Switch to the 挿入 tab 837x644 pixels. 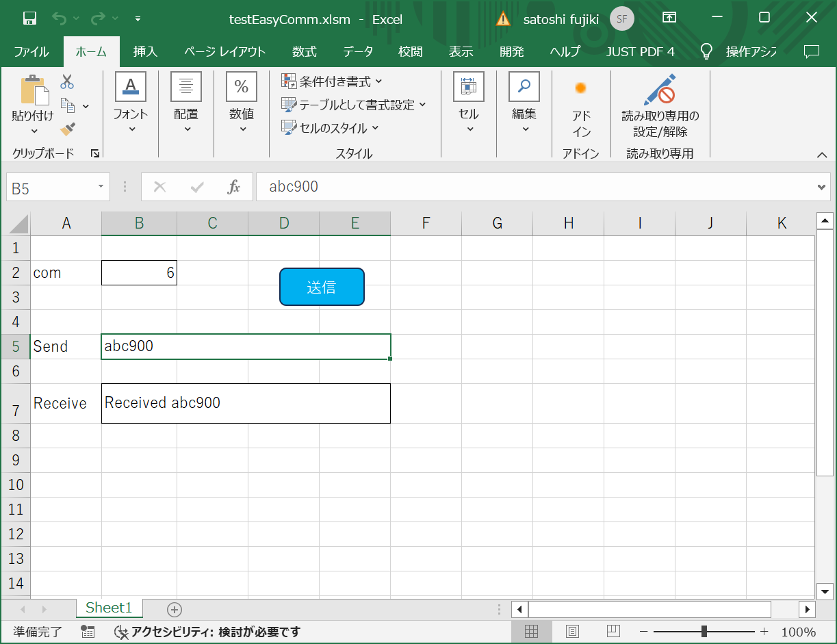[145, 52]
